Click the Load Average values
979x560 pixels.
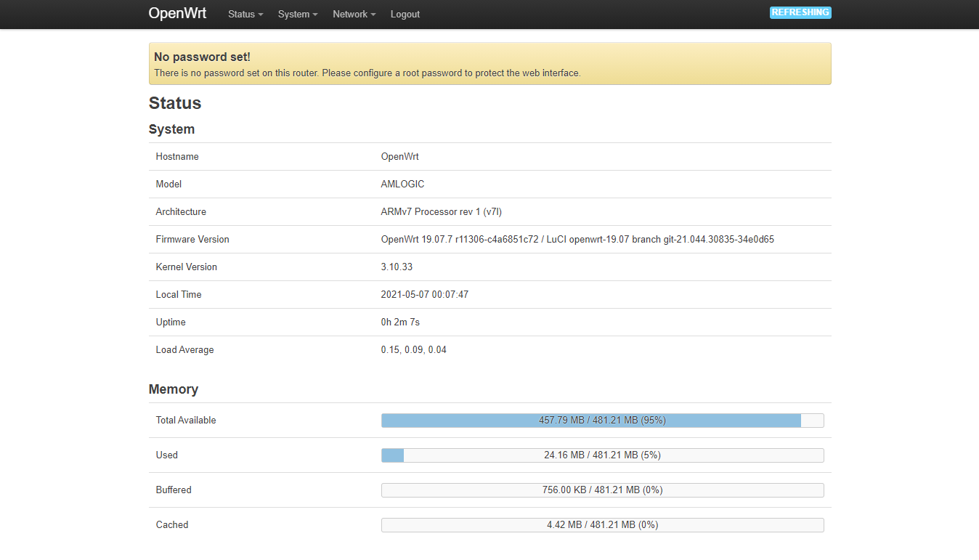413,350
